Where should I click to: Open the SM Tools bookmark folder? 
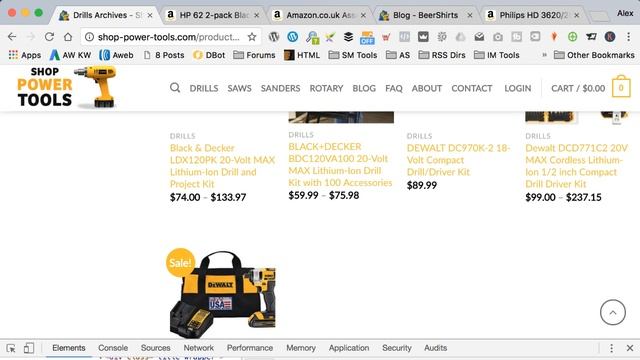pos(353,55)
